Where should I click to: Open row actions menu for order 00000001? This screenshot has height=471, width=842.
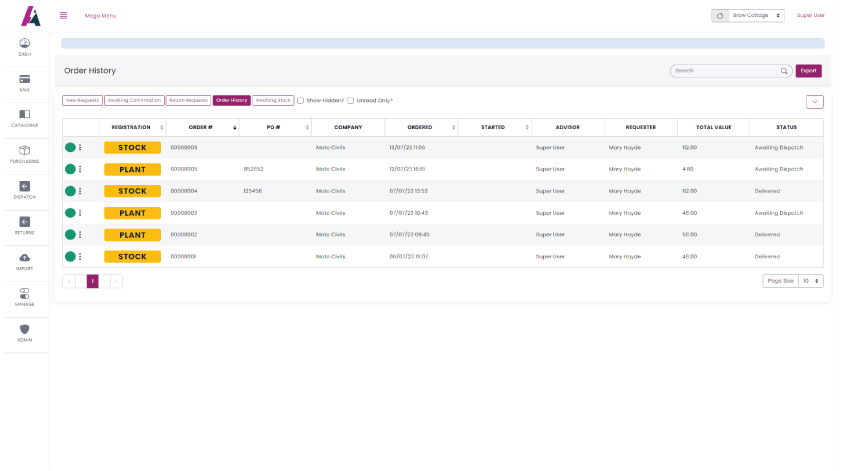tap(80, 257)
